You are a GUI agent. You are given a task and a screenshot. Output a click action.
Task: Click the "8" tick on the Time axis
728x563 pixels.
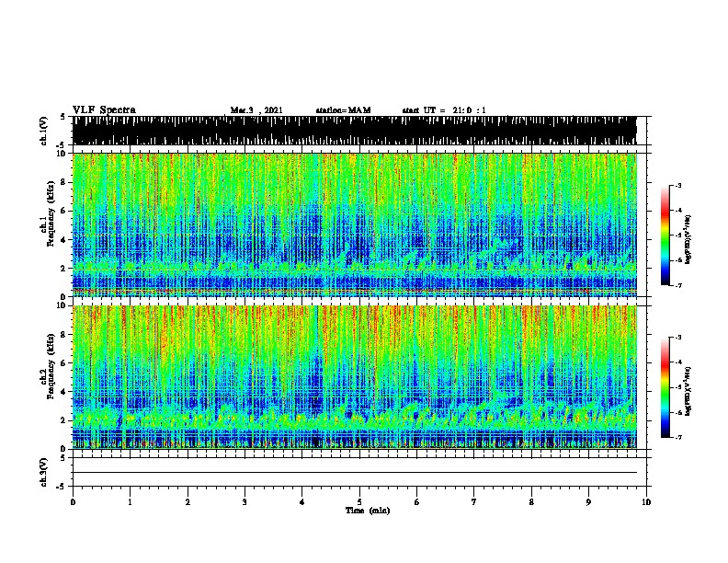click(531, 502)
